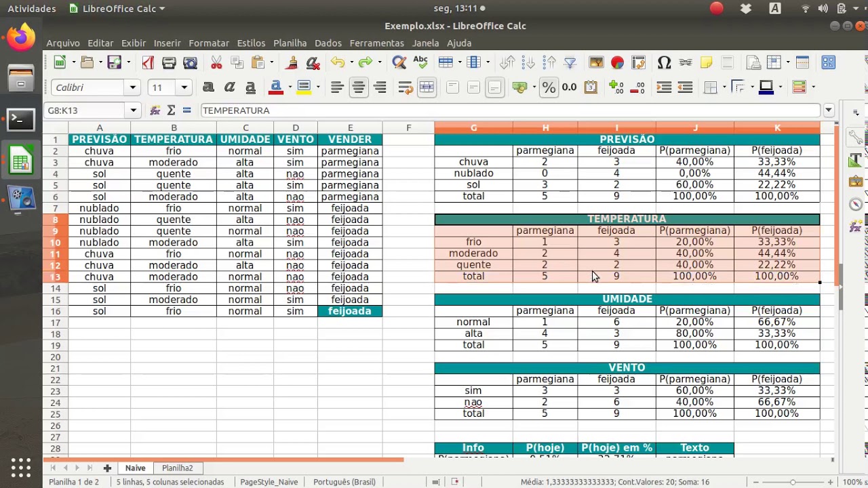Image resolution: width=868 pixels, height=488 pixels.
Task: Redo action with the green arrow
Action: coord(366,62)
